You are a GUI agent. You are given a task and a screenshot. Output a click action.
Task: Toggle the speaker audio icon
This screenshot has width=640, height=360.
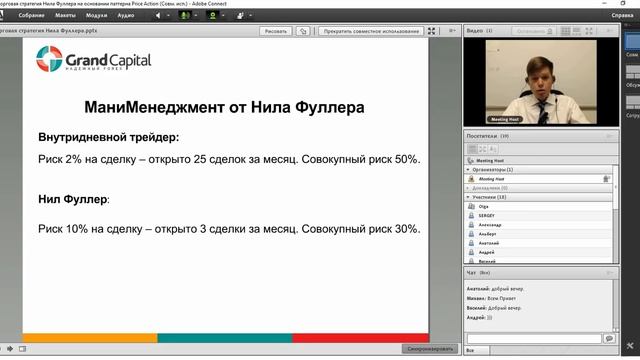(x=158, y=16)
